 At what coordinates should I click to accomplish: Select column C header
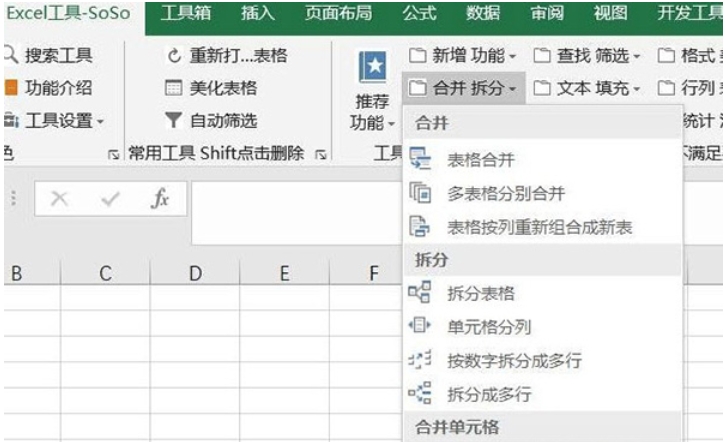point(105,273)
